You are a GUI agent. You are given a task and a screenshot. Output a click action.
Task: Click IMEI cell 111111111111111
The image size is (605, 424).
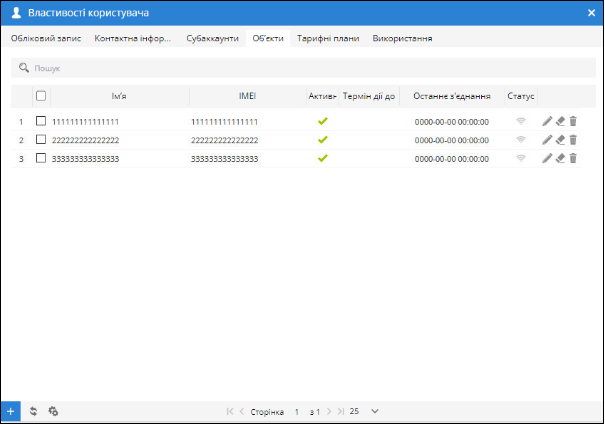tap(225, 122)
